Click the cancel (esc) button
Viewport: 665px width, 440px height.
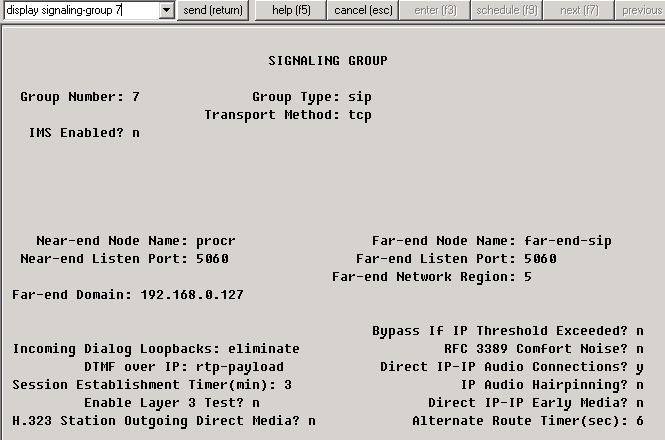[x=363, y=10]
